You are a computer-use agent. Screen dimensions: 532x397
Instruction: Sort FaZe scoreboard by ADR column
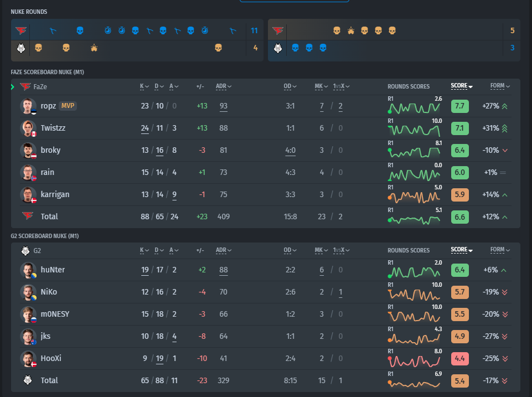pos(224,86)
